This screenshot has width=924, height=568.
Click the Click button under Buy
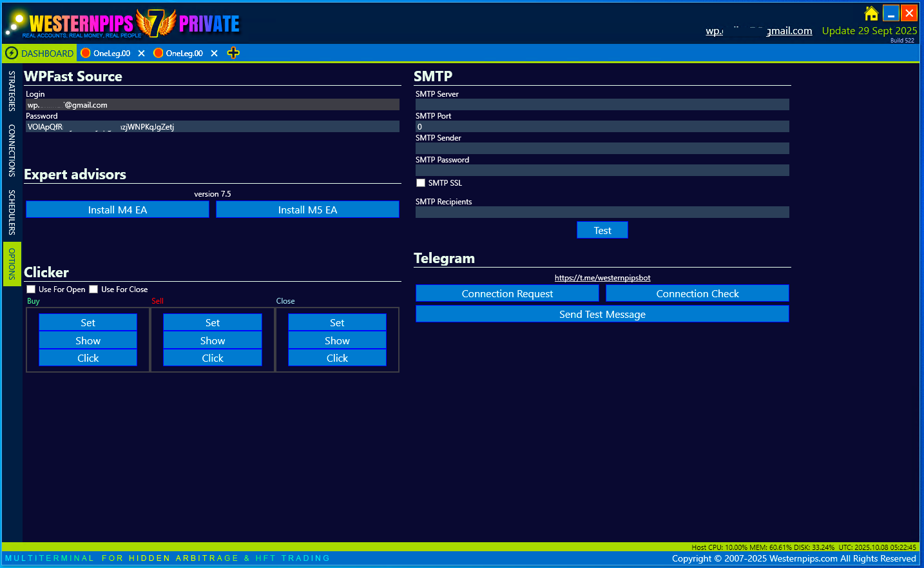(x=88, y=358)
